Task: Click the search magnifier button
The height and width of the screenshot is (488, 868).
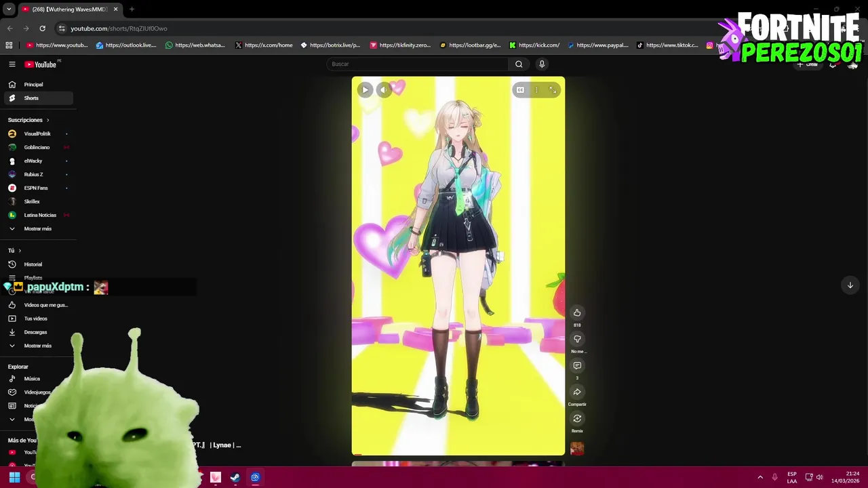Action: (519, 64)
